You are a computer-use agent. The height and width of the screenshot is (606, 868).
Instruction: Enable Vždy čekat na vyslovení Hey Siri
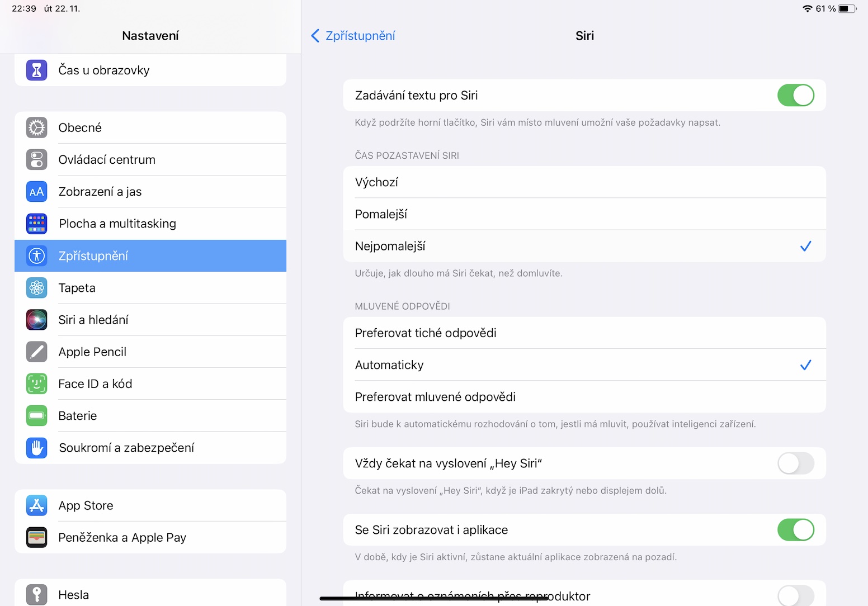coord(795,463)
